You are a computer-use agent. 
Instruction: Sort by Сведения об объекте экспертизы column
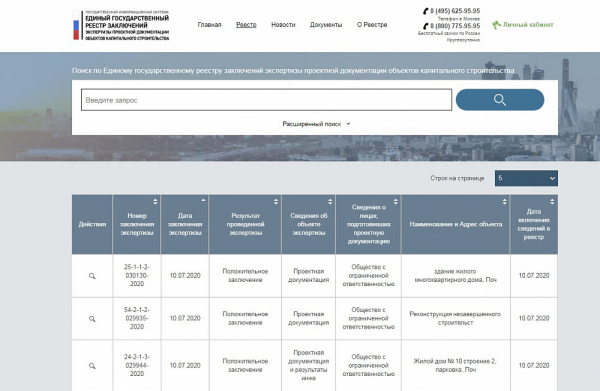[330, 202]
